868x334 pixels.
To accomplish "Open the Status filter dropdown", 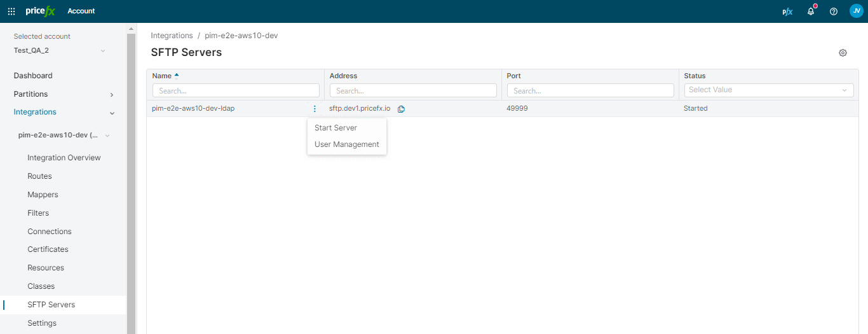I will coord(768,90).
